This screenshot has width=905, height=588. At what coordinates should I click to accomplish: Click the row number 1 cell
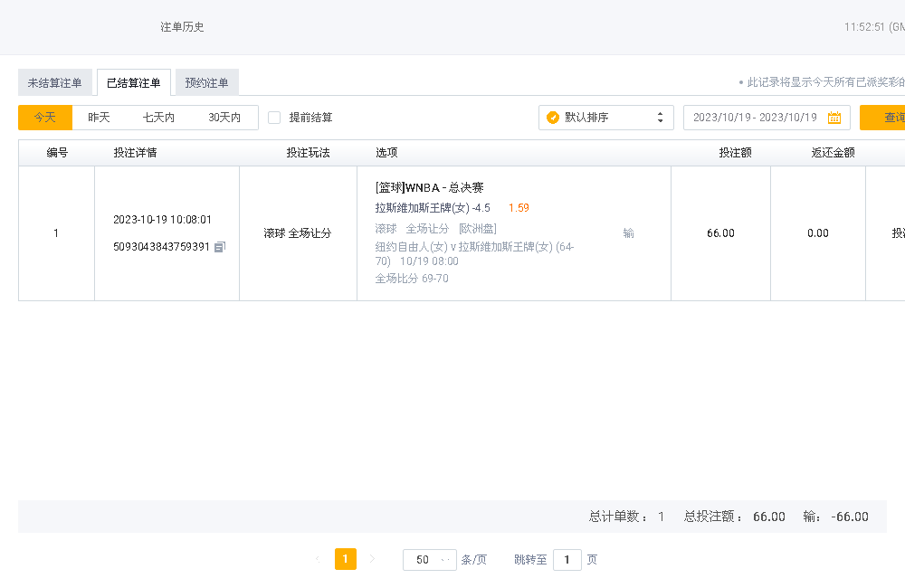56,233
